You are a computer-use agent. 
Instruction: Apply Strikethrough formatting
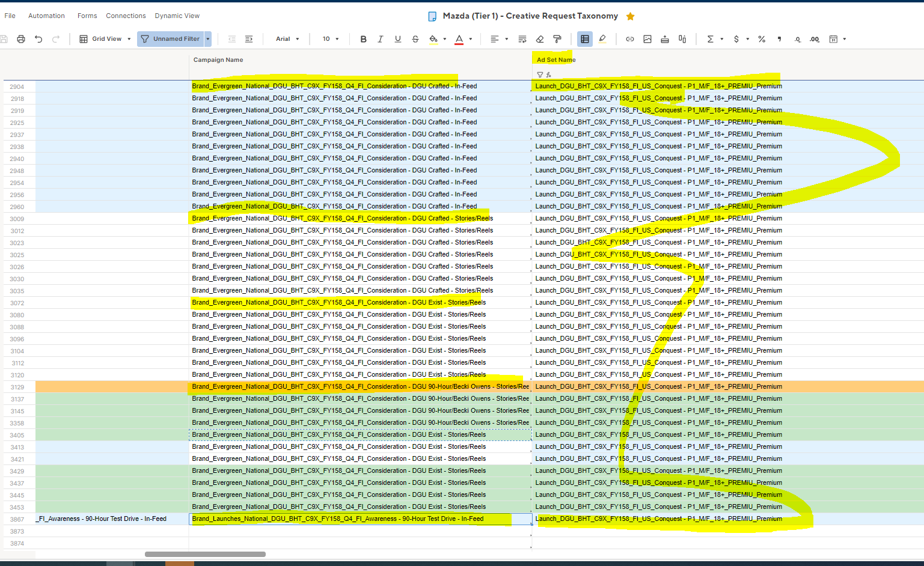[415, 39]
